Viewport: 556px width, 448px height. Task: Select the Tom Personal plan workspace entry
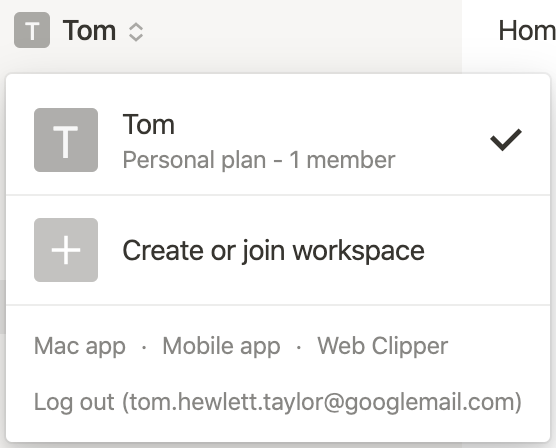click(278, 140)
